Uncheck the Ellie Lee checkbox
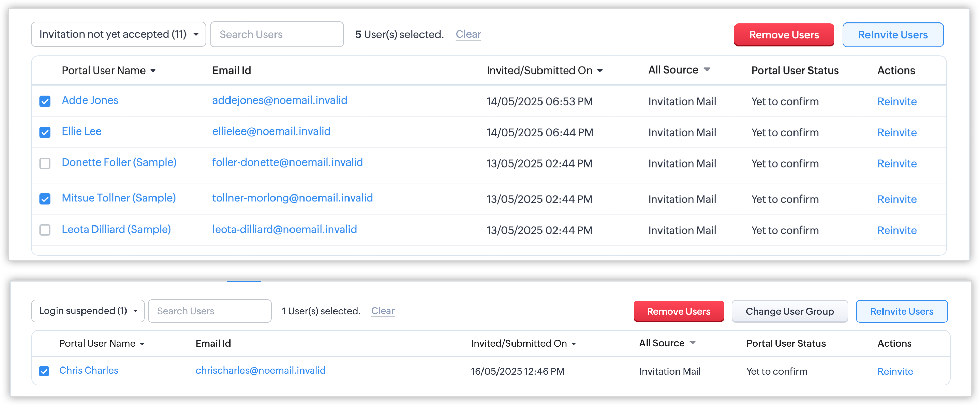The width and height of the screenshot is (980, 406). (x=45, y=132)
